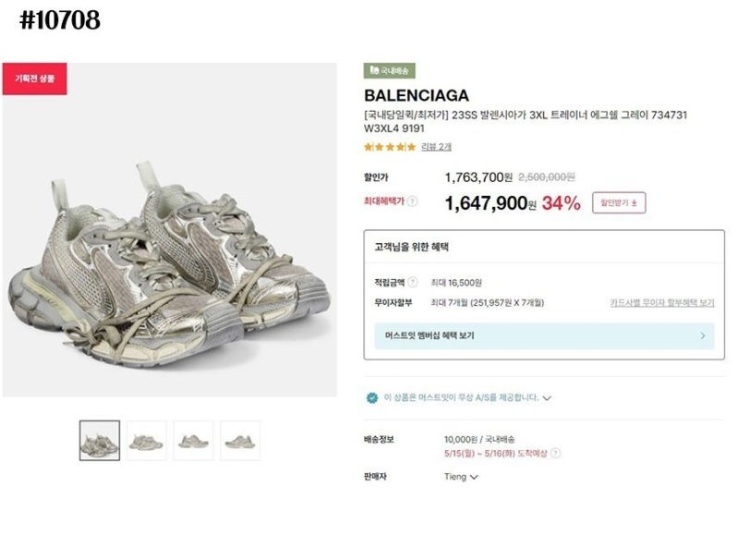
Task: Click the 국내배송 green badge
Action: (390, 70)
